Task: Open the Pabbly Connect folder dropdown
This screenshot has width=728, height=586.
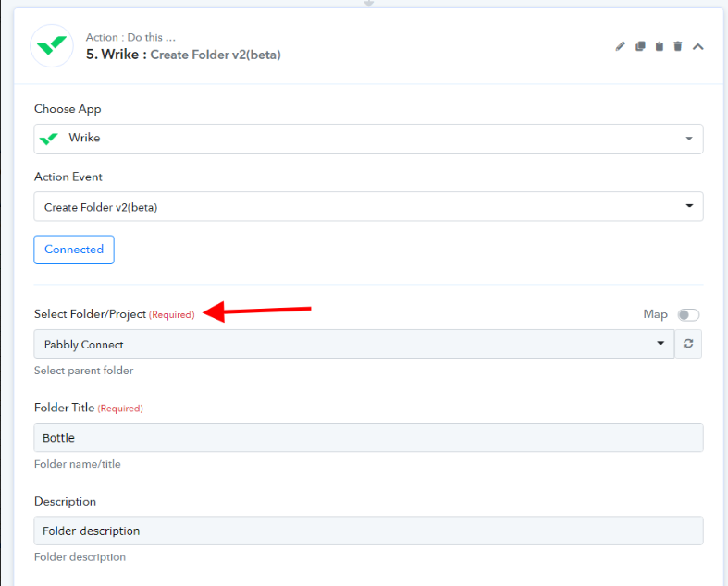Action: [x=353, y=344]
